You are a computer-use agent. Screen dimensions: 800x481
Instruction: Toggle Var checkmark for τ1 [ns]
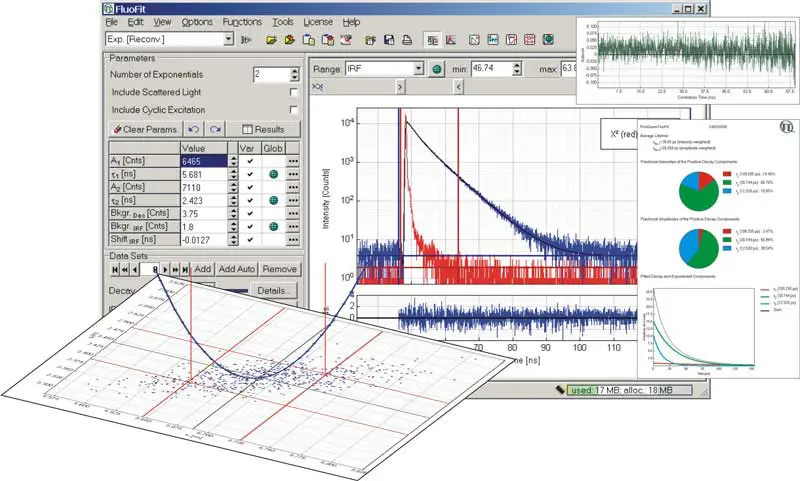249,174
